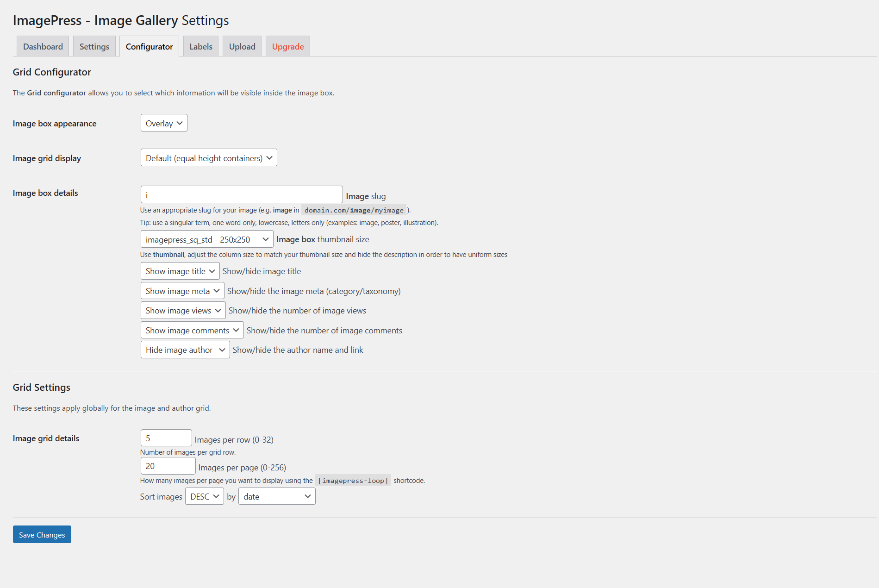Click the Image box appearance label
879x588 pixels.
(x=55, y=124)
